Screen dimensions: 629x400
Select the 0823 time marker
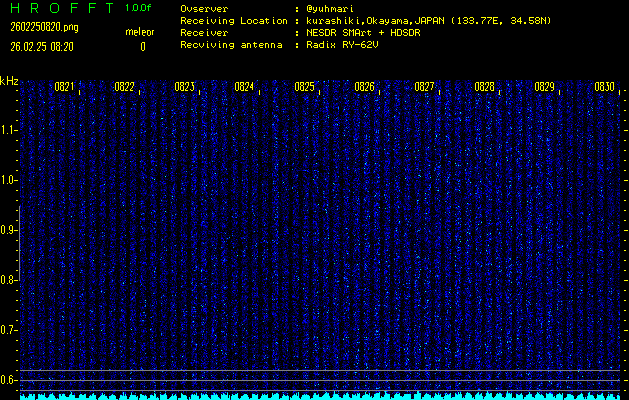pyautogui.click(x=184, y=87)
